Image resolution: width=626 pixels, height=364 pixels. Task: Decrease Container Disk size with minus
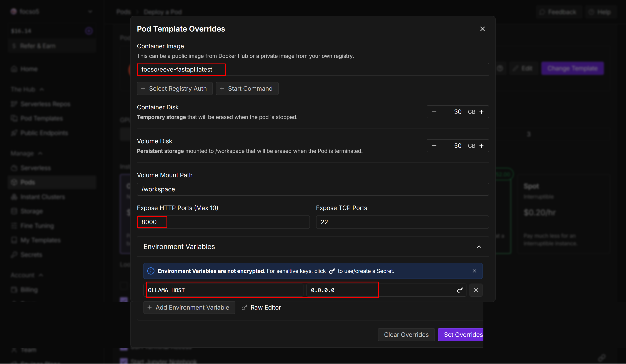(x=434, y=112)
